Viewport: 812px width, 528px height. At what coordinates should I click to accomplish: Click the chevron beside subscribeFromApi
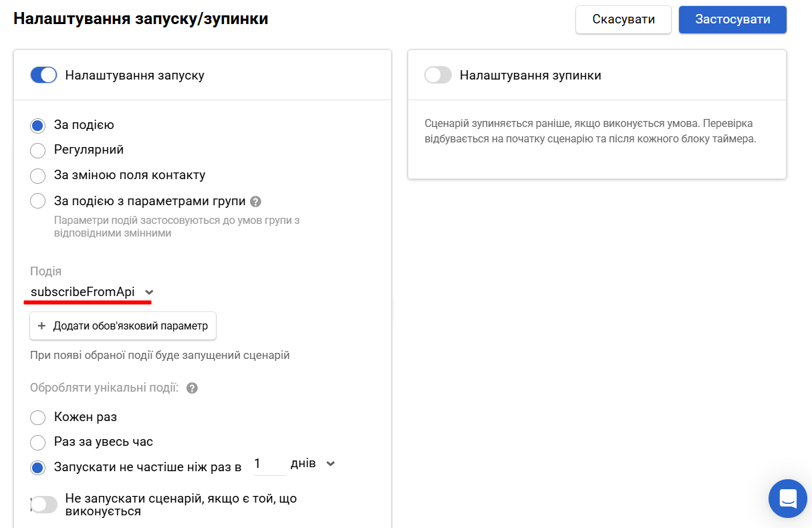(149, 292)
